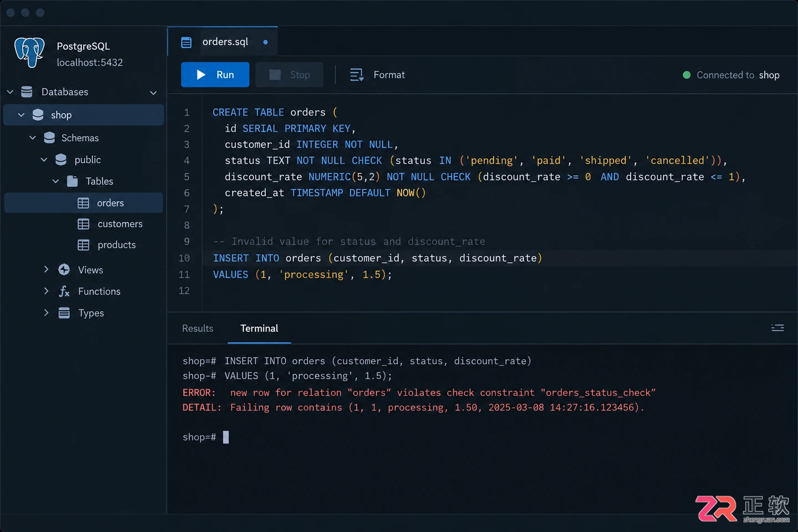Click the public schema icon
798x532 pixels.
(61, 160)
